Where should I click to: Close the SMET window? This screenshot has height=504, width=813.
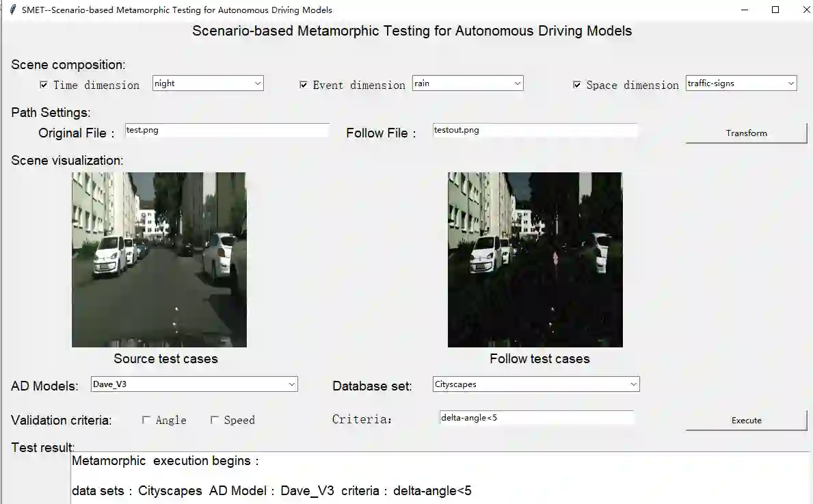[x=805, y=10]
